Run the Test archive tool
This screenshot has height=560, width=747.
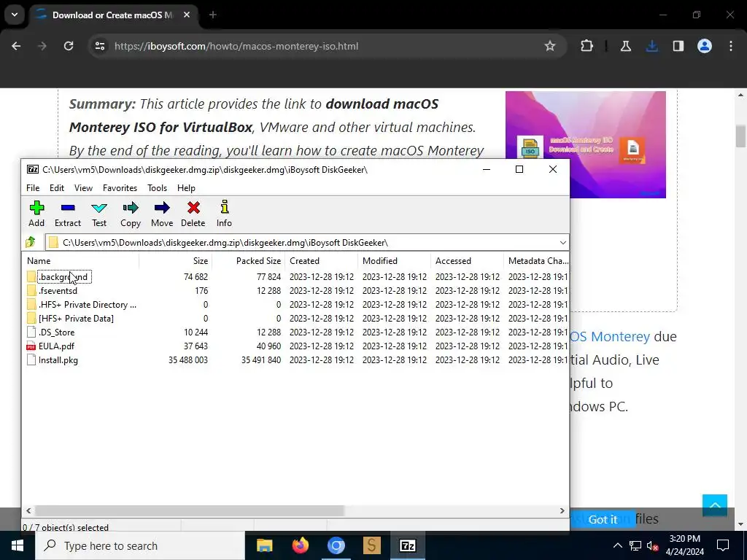(x=99, y=214)
